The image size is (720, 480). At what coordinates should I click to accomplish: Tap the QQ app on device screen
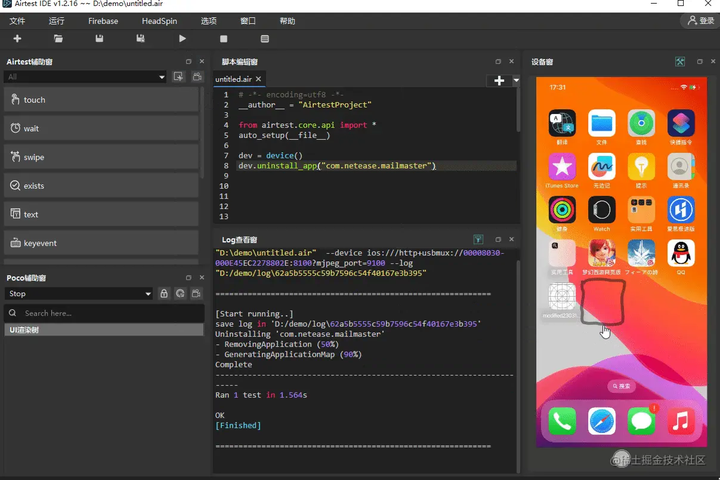click(x=681, y=253)
